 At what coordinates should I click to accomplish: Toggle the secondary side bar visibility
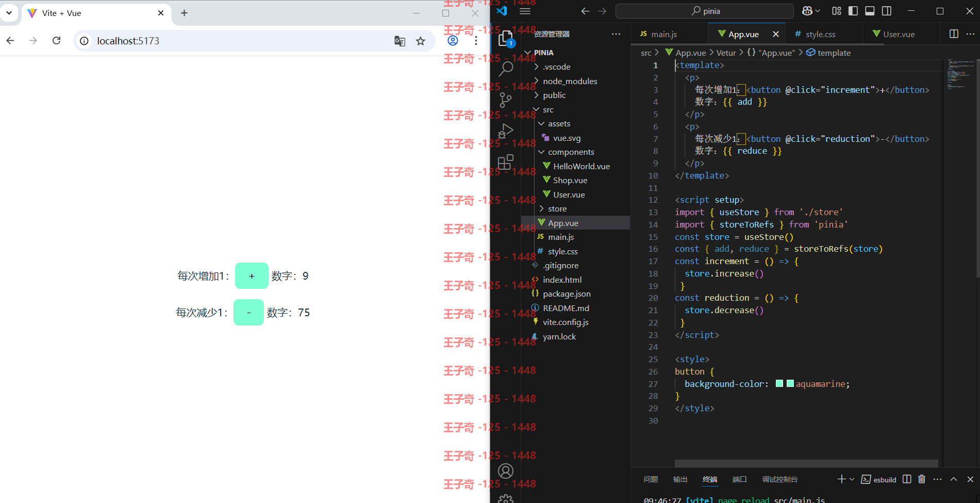[x=887, y=11]
